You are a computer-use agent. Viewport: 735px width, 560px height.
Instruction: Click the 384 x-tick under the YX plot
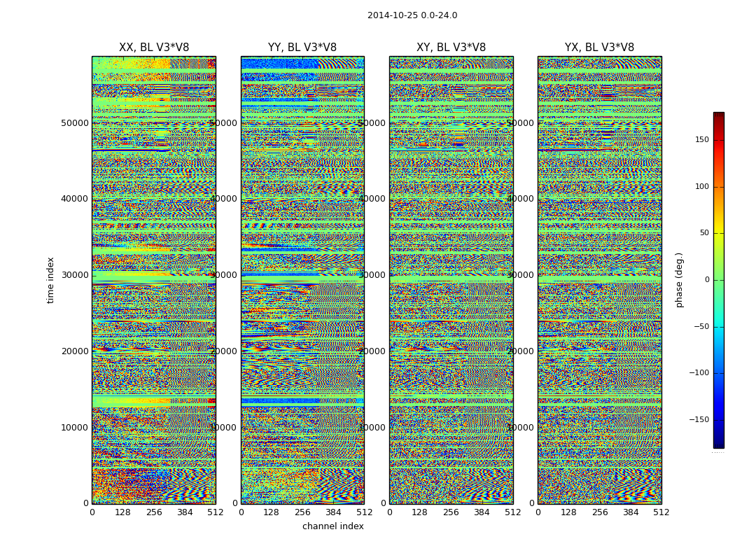[631, 512]
